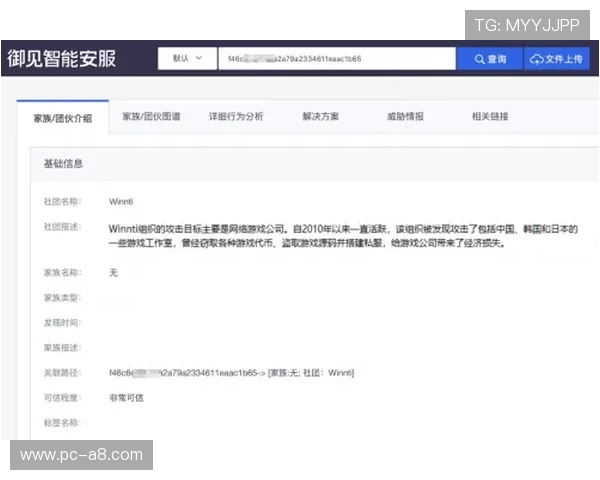This screenshot has height=480, width=600.
Task: Open the 详细行为分析 tab
Action: 236,116
